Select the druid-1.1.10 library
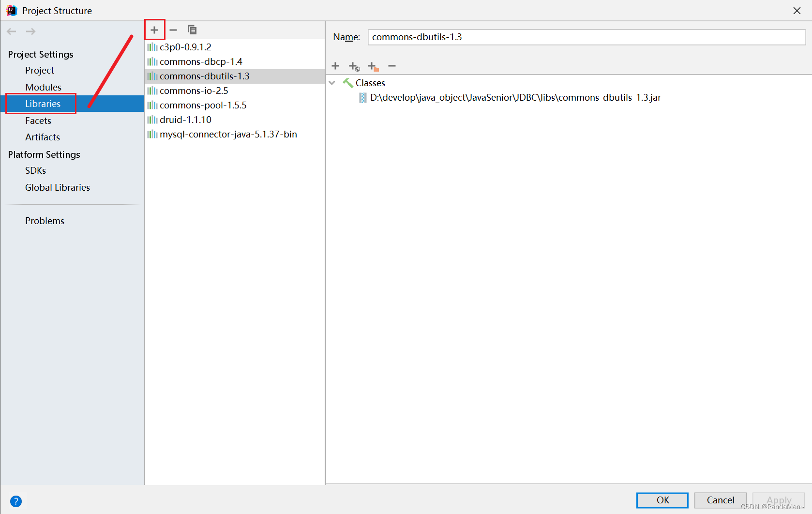 pyautogui.click(x=235, y=120)
